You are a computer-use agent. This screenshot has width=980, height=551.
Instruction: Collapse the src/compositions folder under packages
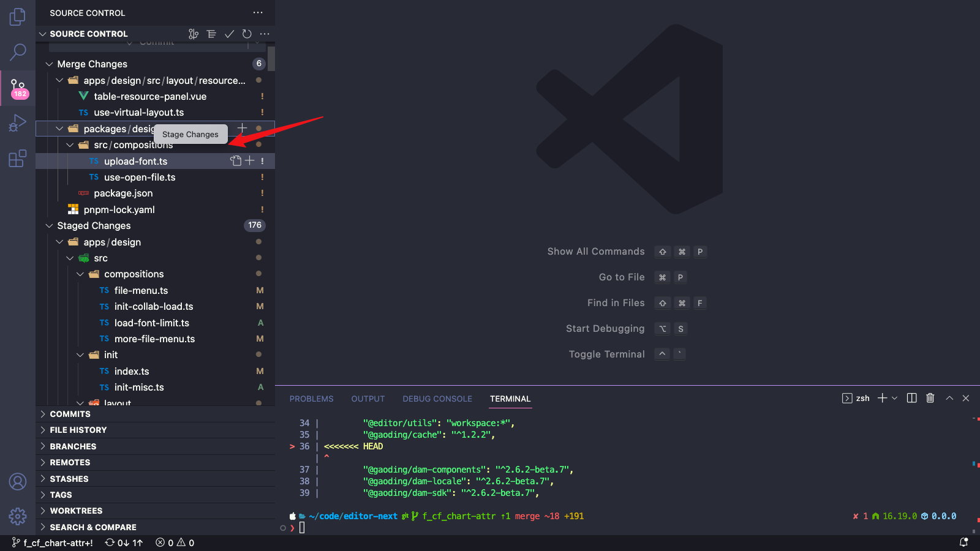(x=70, y=144)
